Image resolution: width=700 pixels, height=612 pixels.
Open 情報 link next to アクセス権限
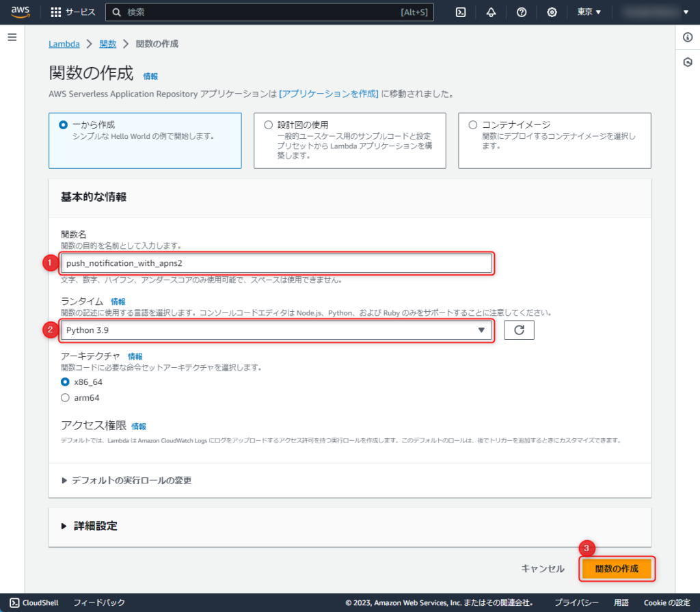point(139,427)
